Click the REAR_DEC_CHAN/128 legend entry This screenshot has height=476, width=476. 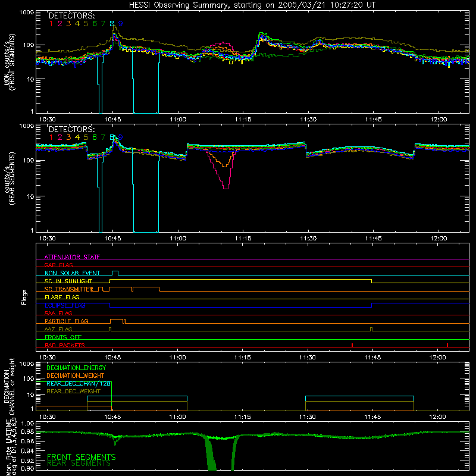(79, 383)
